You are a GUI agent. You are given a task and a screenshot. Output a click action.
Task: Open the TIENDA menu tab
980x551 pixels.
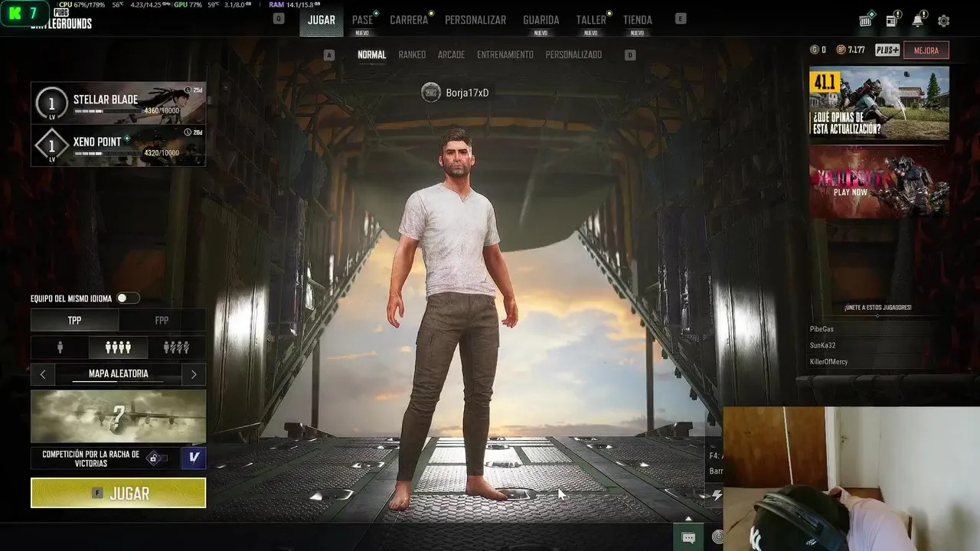point(638,21)
